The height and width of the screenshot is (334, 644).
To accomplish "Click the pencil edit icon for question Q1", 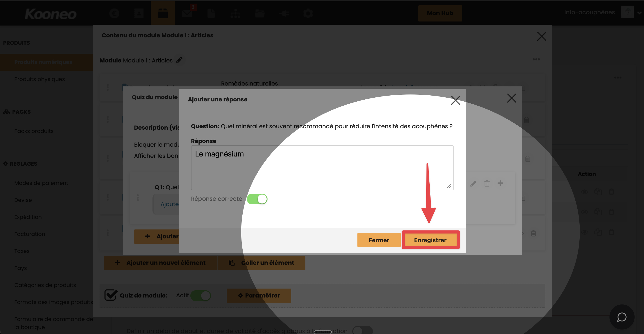I will click(x=473, y=184).
